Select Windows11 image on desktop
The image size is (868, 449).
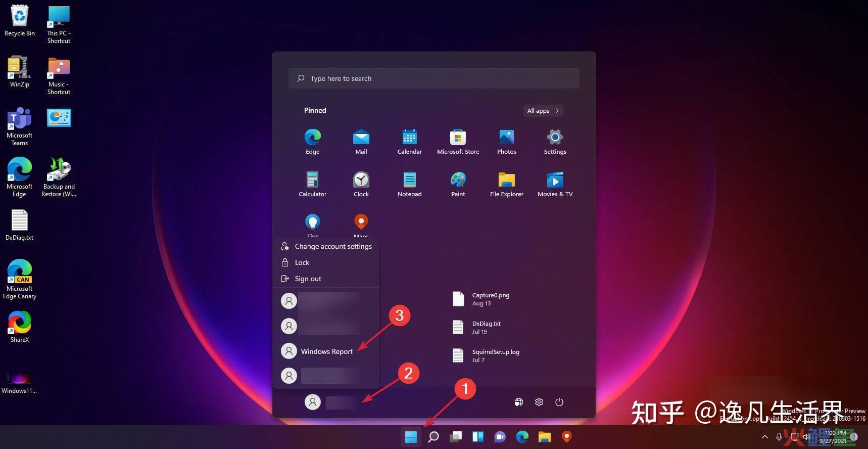tap(20, 382)
